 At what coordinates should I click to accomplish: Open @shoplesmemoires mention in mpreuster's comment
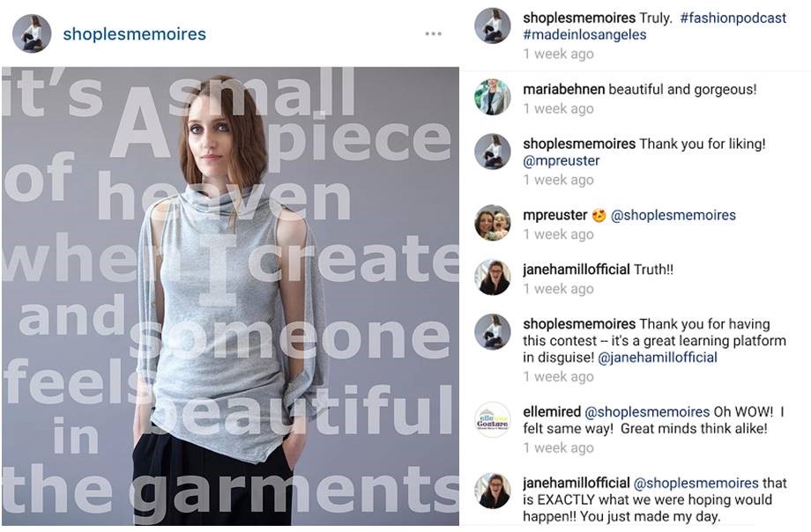click(673, 215)
